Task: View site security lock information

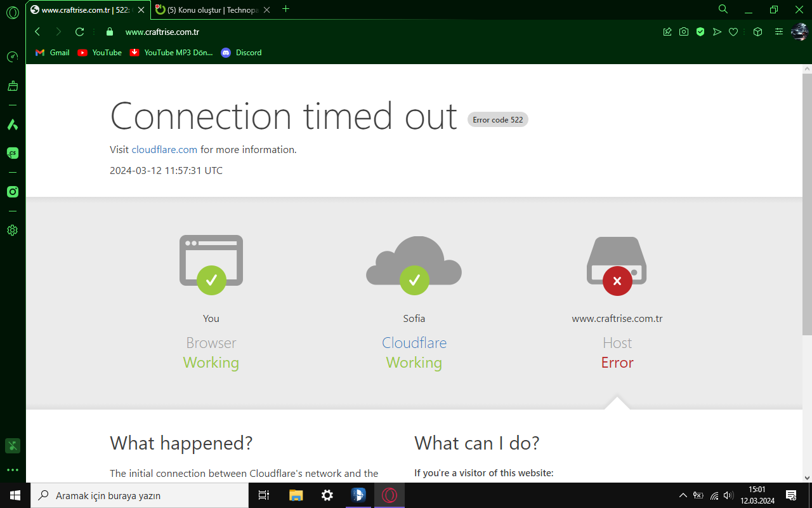Action: point(109,32)
